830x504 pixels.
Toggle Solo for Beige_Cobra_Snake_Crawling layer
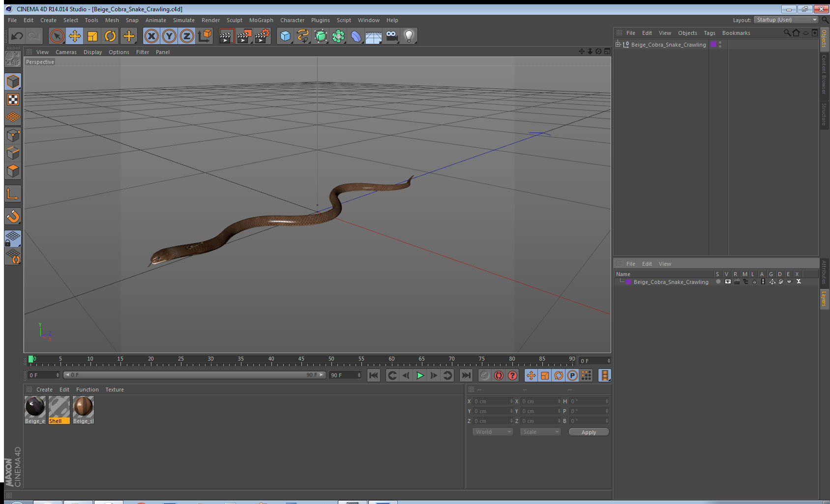pos(718,282)
